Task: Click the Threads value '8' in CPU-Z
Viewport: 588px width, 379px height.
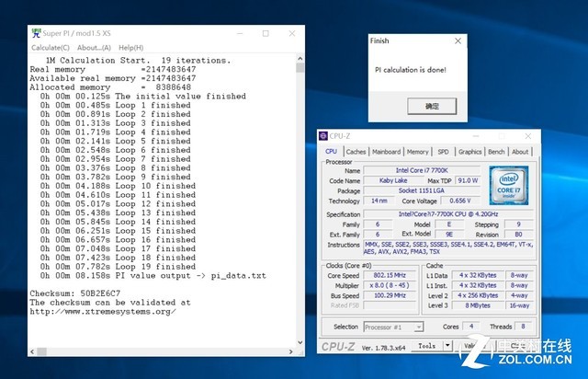Action: [x=524, y=327]
